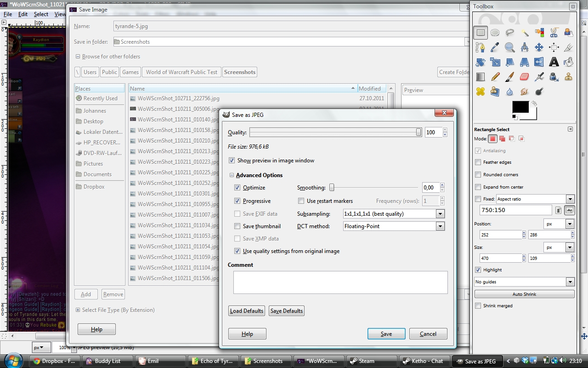Choose the Bucket Fill tool
The height and width of the screenshot is (368, 588).
(x=568, y=62)
